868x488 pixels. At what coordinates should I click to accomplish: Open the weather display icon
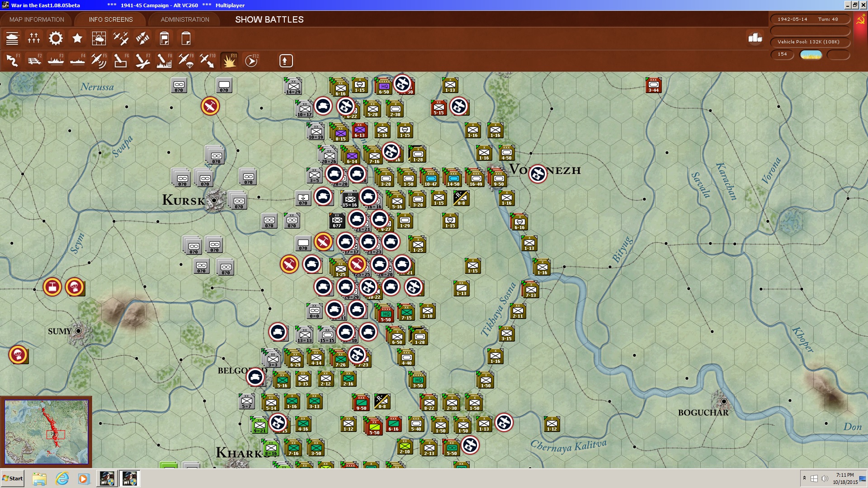(x=99, y=38)
